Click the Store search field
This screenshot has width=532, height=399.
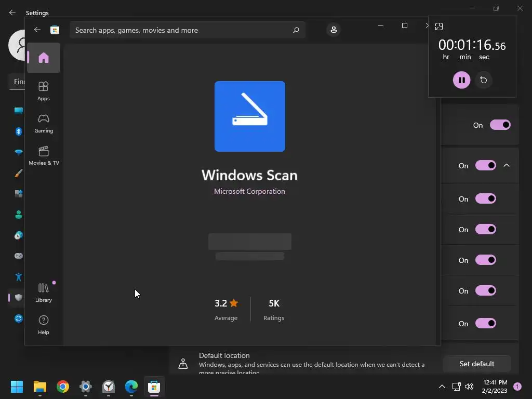[x=187, y=30]
